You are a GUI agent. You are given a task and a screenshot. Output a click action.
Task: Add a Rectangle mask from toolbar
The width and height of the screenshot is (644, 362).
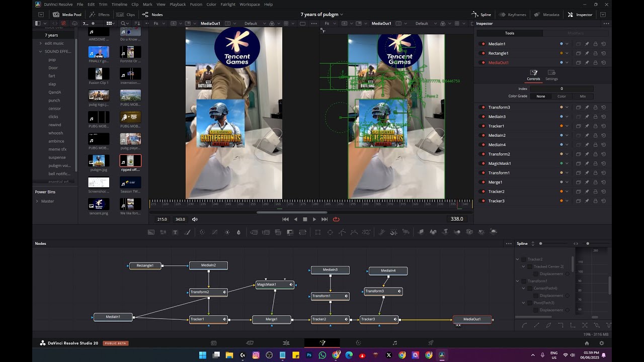tap(318, 232)
